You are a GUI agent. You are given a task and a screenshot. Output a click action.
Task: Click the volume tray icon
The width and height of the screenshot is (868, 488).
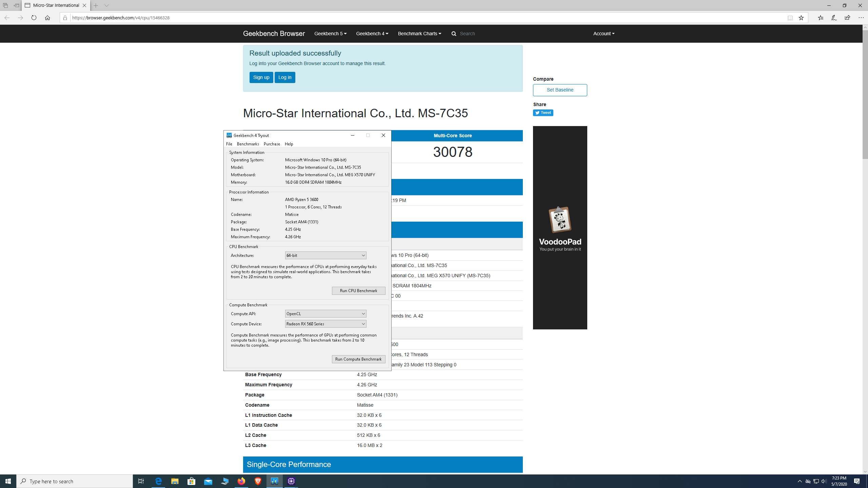click(824, 481)
